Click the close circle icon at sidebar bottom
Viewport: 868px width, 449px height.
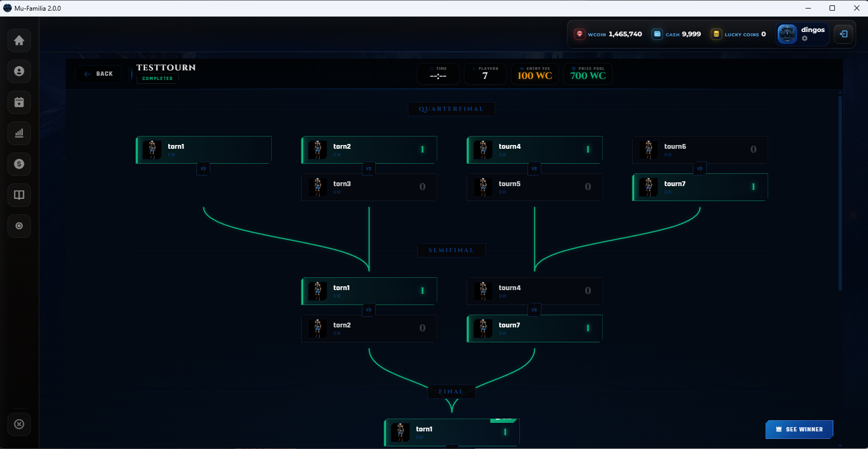[x=19, y=424]
